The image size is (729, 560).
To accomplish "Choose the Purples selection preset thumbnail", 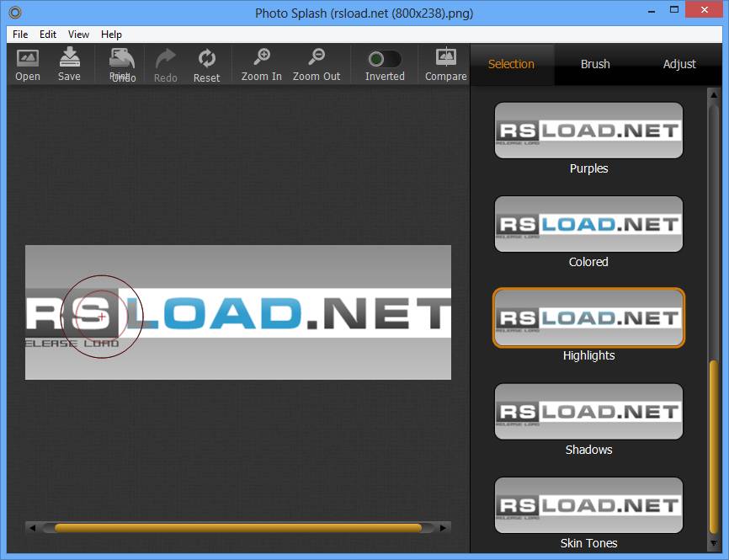I will tap(588, 131).
